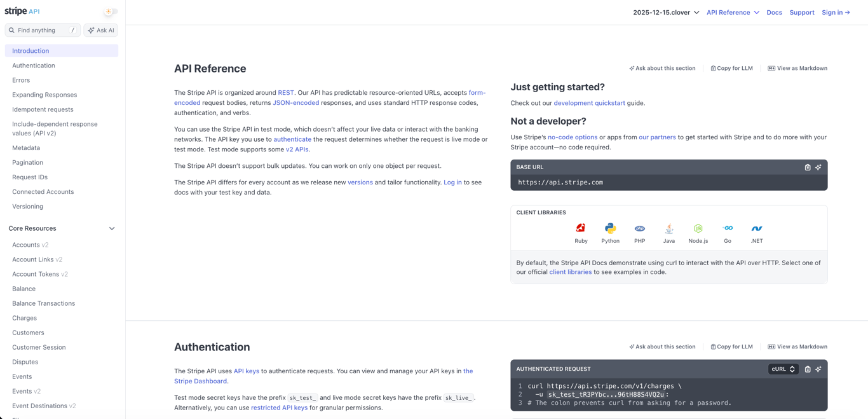Toggle the light/dark theme switch
868x419 pixels.
click(111, 11)
